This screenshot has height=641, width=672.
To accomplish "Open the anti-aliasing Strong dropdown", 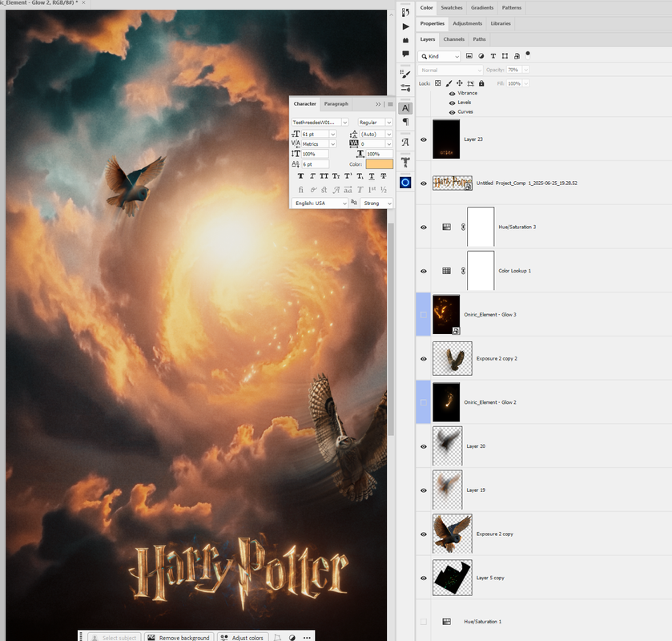I will pyautogui.click(x=376, y=204).
